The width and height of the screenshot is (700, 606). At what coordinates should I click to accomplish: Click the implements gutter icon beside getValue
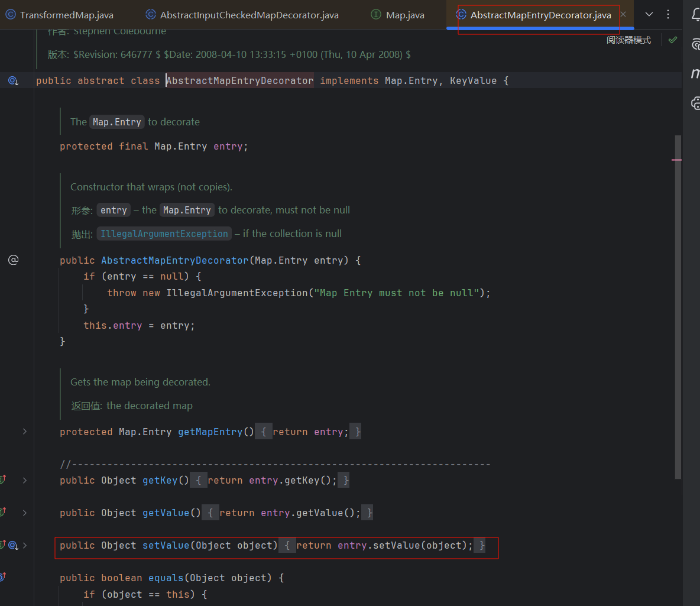(3, 513)
